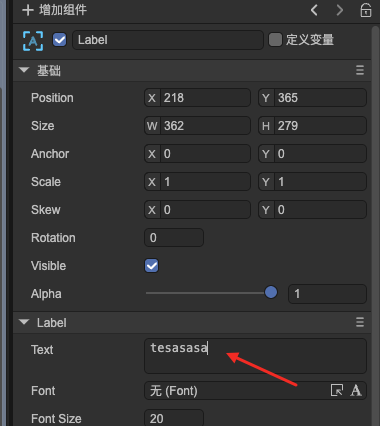Screen dimensions: 380x426
Task: Click the Font Size field
Action: click(x=174, y=418)
